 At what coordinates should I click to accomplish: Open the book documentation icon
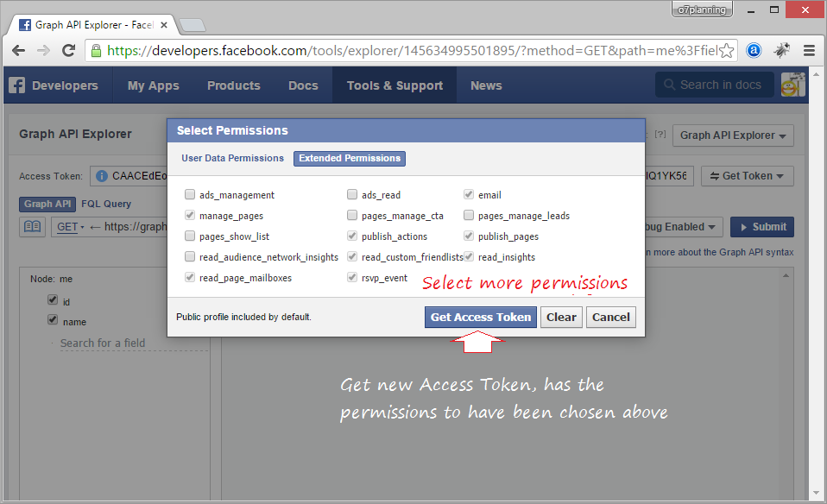point(32,227)
